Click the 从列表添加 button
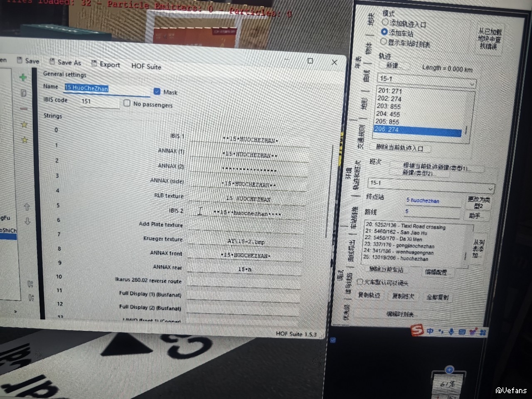 [x=478, y=249]
